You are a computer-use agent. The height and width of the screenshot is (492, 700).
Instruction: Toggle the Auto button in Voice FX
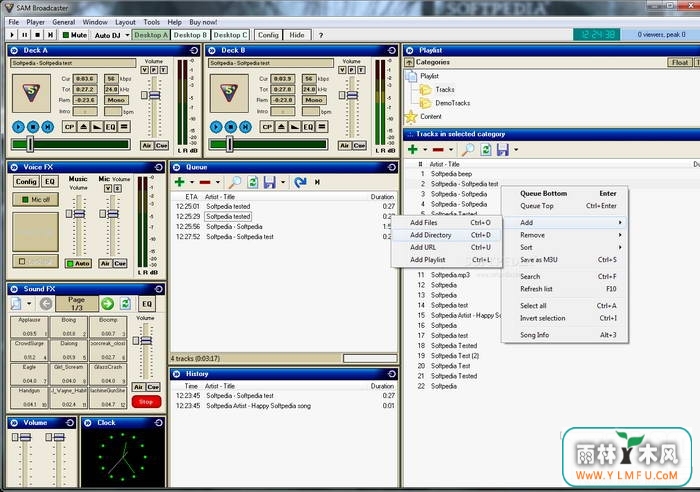pyautogui.click(x=79, y=263)
